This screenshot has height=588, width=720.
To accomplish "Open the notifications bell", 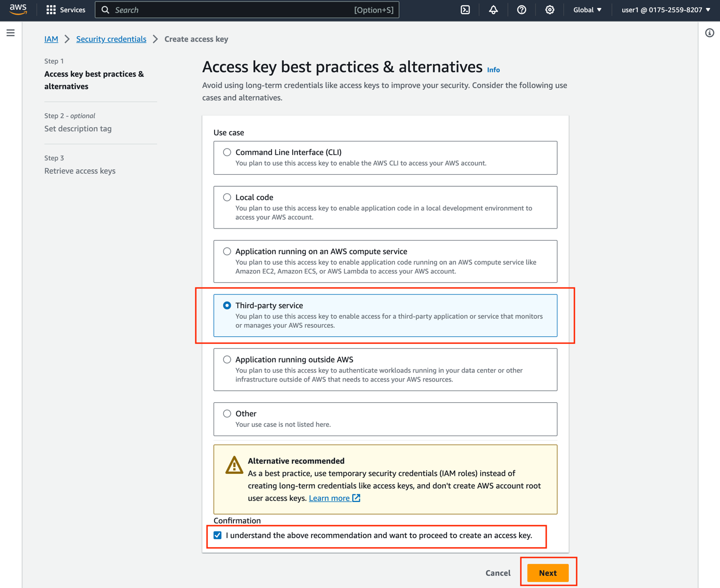I will tap(493, 10).
